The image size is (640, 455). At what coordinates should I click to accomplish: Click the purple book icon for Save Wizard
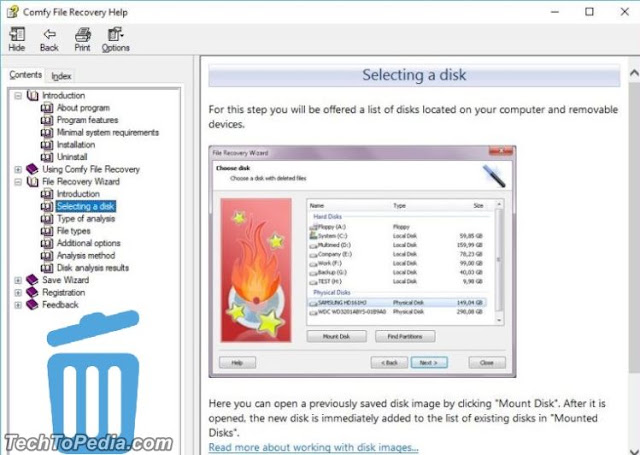pyautogui.click(x=32, y=280)
